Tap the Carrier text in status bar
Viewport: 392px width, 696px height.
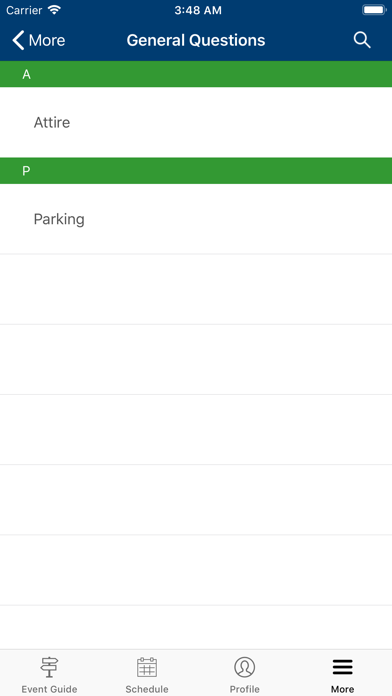(24, 10)
